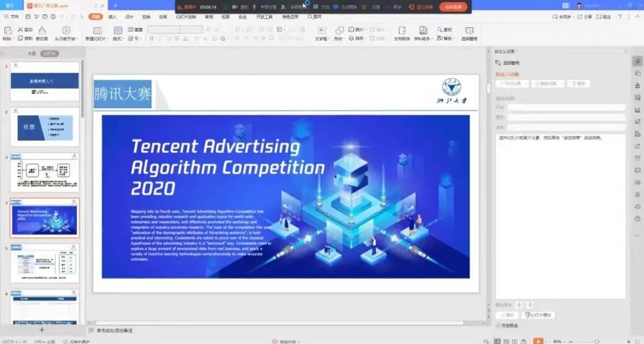The image size is (644, 344).
Task: Click the Copy (复制) icon
Action: pos(20,38)
